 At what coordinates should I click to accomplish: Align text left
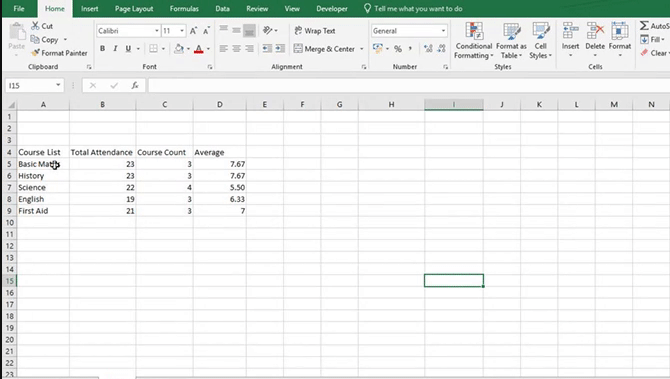click(x=223, y=49)
